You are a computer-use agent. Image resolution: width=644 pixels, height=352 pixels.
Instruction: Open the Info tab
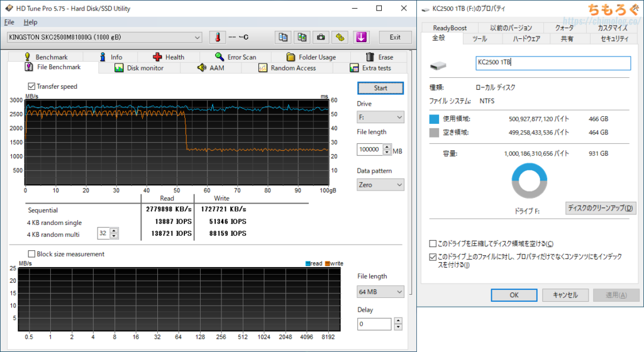click(111, 57)
